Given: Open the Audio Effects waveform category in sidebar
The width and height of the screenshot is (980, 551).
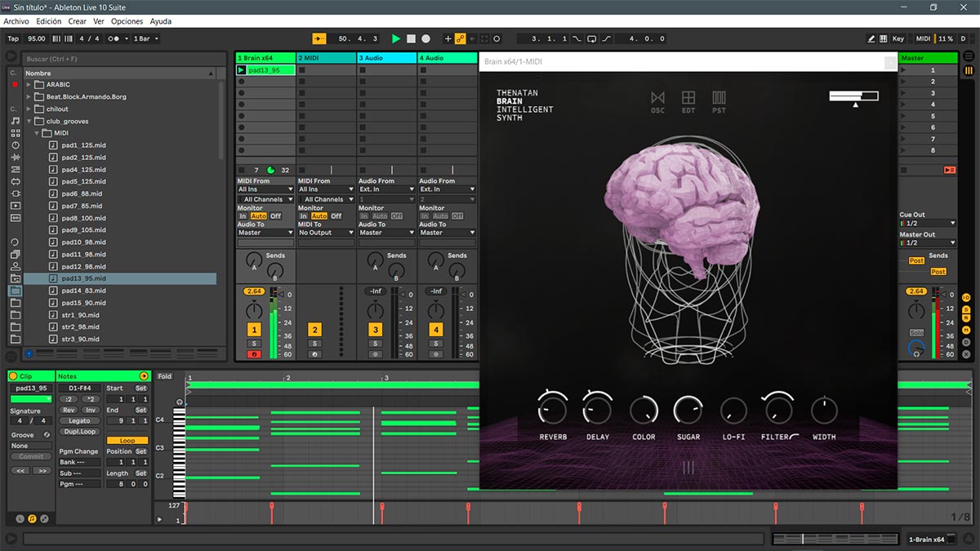Looking at the screenshot, I should coord(16,157).
